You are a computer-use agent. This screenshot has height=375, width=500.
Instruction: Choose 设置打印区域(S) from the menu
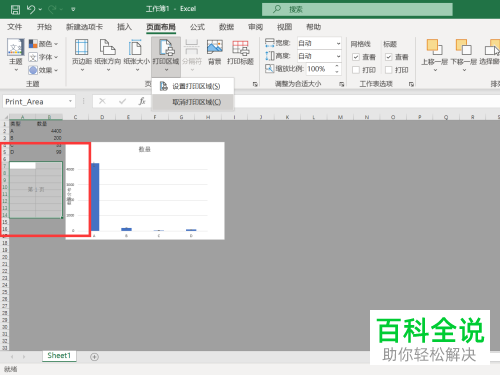pos(193,86)
